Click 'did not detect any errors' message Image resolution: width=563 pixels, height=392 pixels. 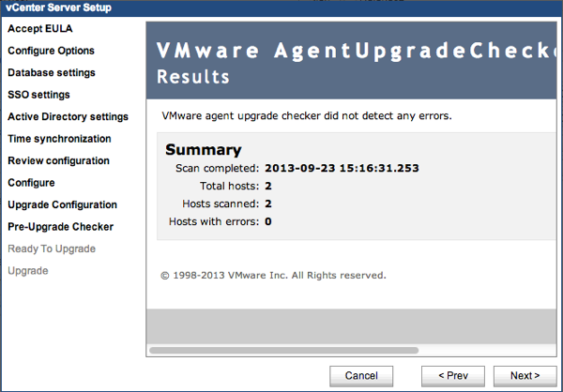307,116
